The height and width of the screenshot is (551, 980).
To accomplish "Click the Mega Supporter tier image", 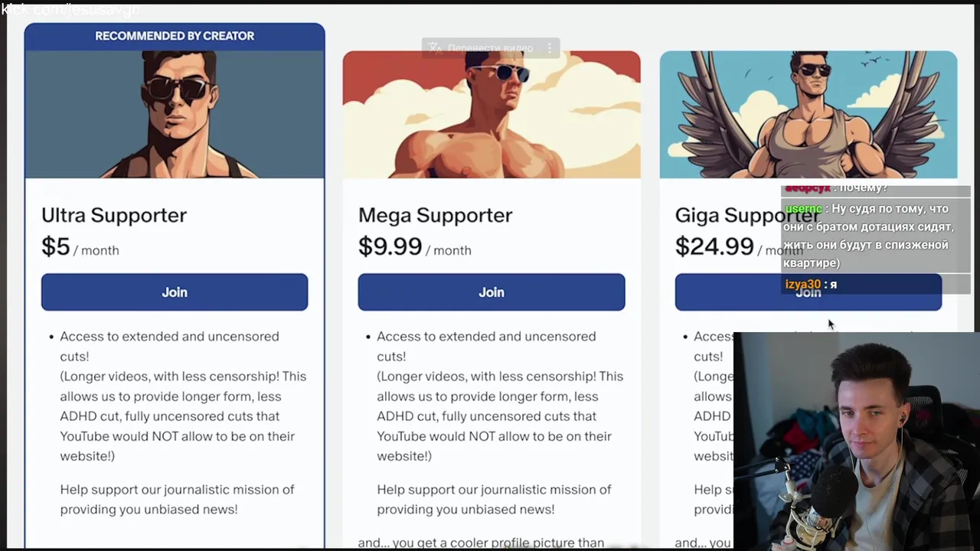I will [492, 115].
